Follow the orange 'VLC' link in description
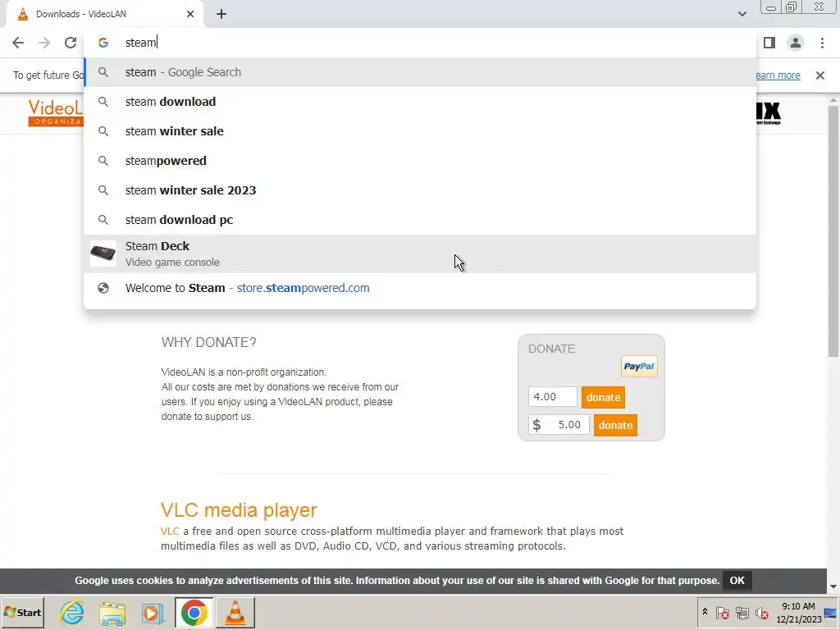Viewport: 840px width, 630px height. pyautogui.click(x=170, y=532)
